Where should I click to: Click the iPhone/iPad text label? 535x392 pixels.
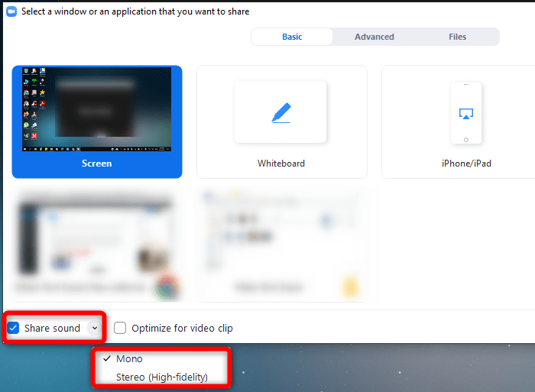pyautogui.click(x=466, y=164)
